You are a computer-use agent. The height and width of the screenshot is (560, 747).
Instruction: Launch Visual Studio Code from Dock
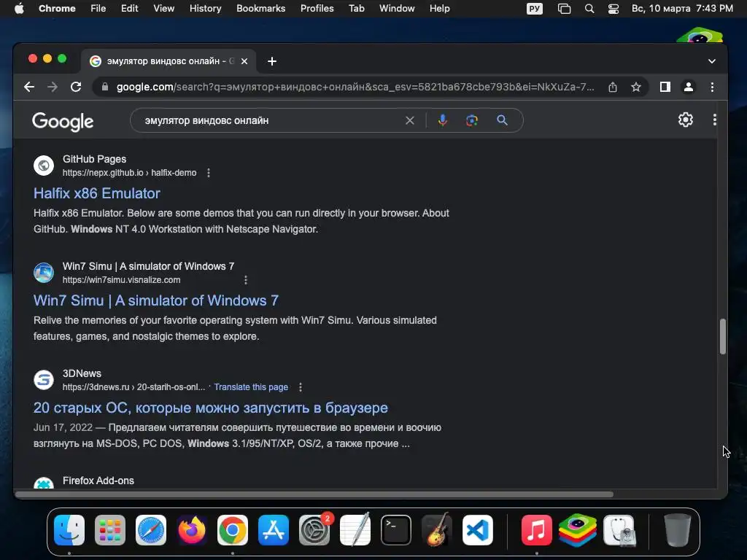click(x=477, y=530)
